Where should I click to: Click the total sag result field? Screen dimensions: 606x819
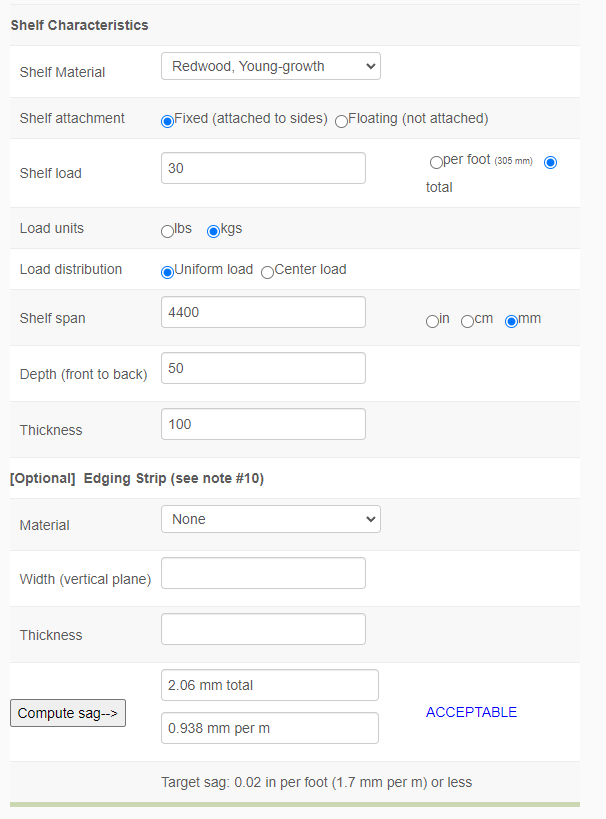[x=269, y=685]
